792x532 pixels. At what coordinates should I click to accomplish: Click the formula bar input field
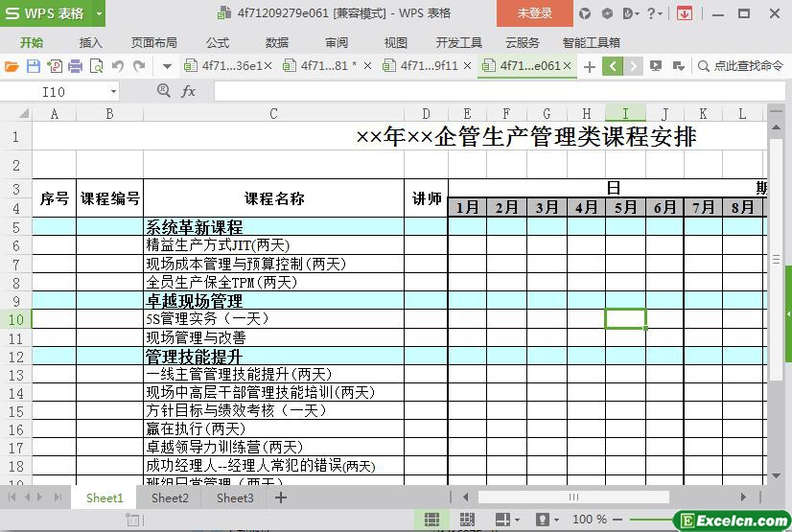coord(499,92)
